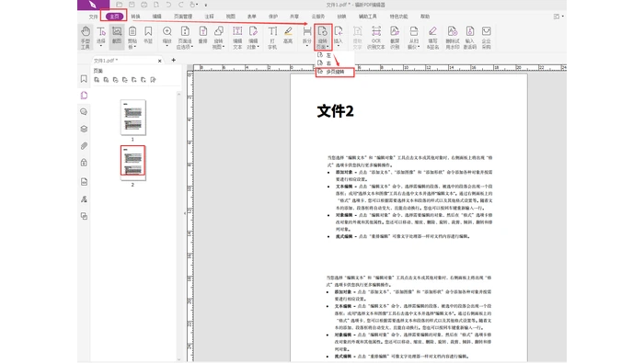Screen dimensions: 644x363
Task: Expand the Select (选择) tool dropdown
Action: (x=101, y=46)
